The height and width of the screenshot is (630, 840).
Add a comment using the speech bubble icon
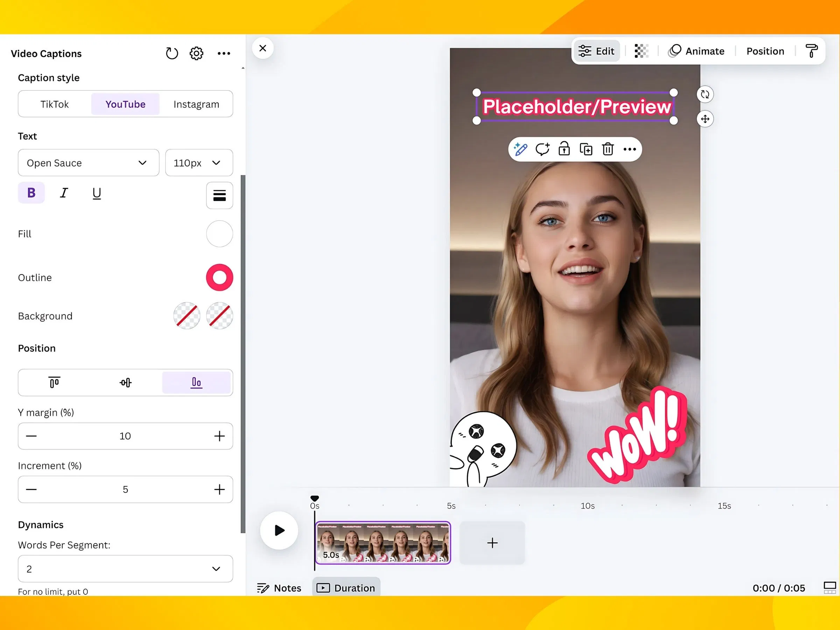pyautogui.click(x=542, y=149)
